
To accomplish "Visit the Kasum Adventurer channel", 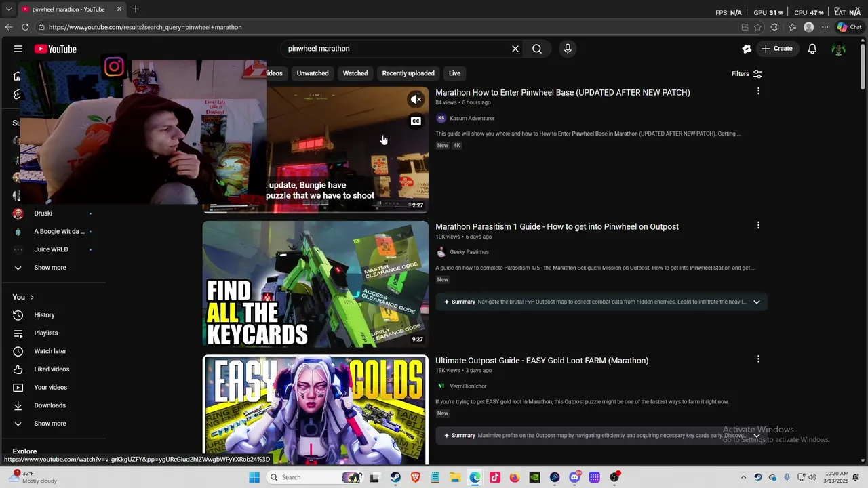I will pyautogui.click(x=472, y=119).
